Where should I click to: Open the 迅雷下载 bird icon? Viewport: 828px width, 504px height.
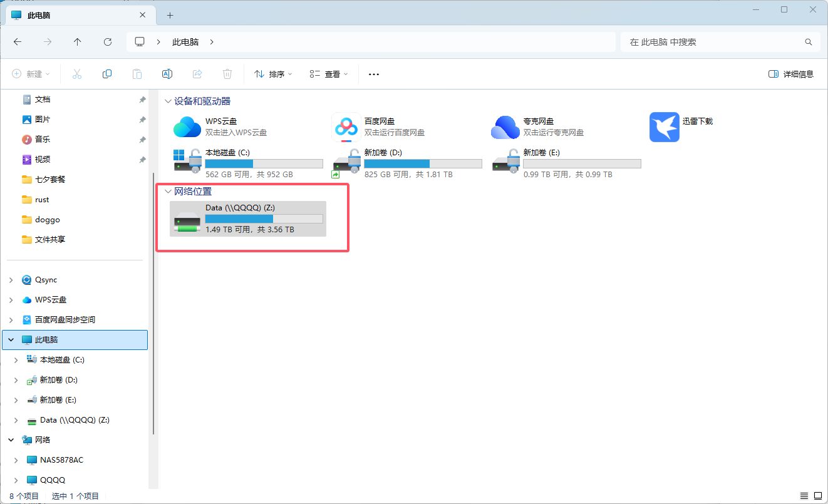[x=664, y=127]
